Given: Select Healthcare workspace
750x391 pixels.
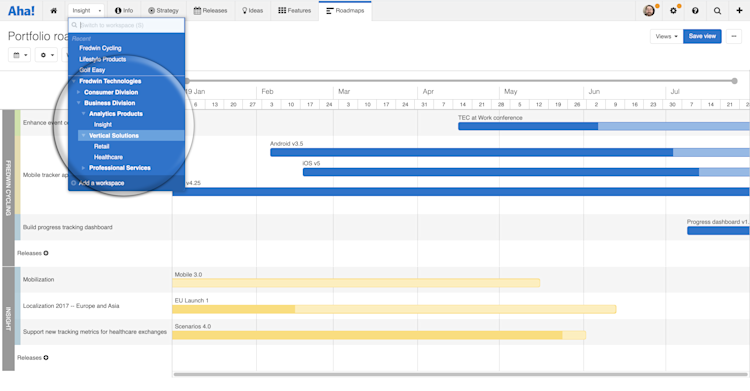Looking at the screenshot, I should 108,157.
